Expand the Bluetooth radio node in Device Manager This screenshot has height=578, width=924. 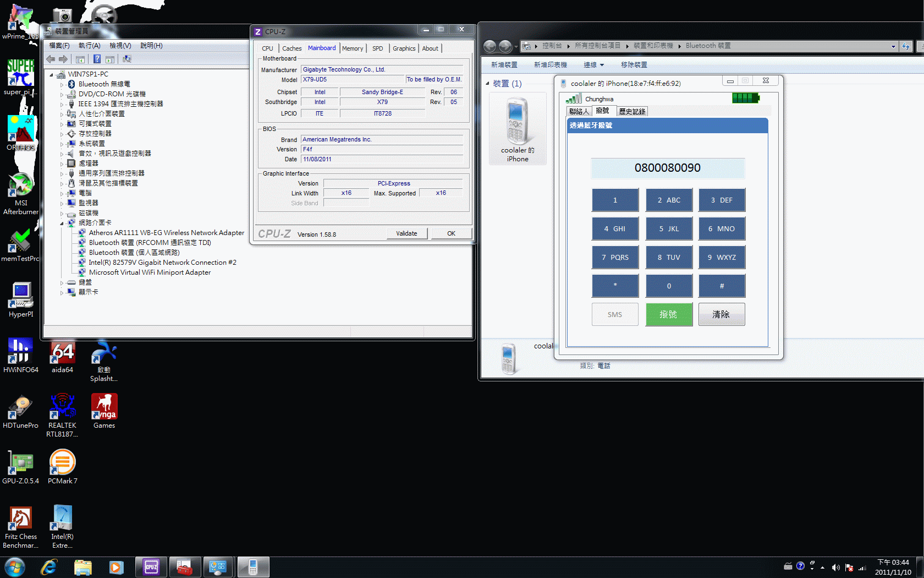click(62, 85)
